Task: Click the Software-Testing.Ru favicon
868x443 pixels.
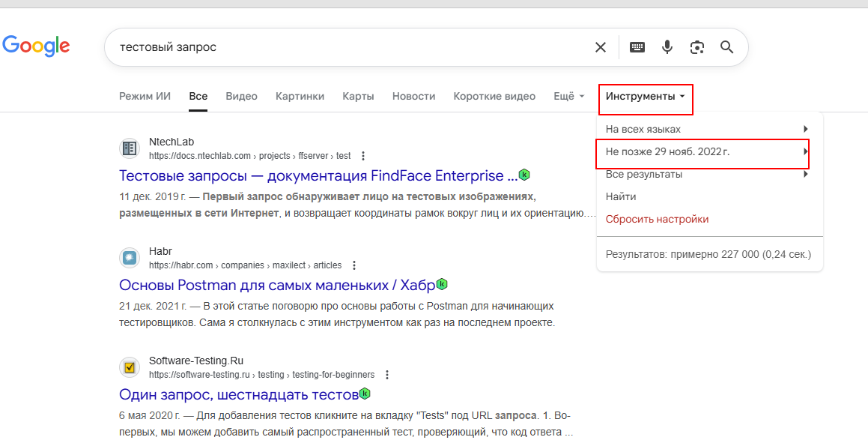Action: [x=130, y=367]
